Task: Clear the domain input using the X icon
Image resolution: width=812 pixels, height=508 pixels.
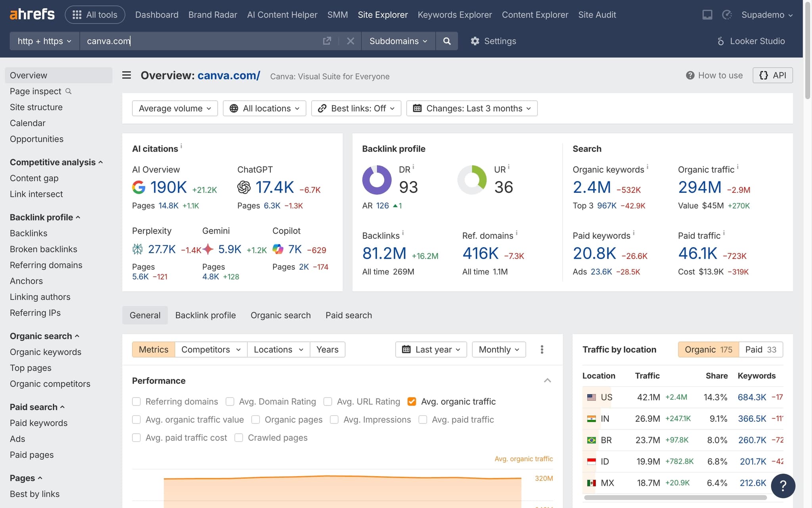Action: pos(350,41)
